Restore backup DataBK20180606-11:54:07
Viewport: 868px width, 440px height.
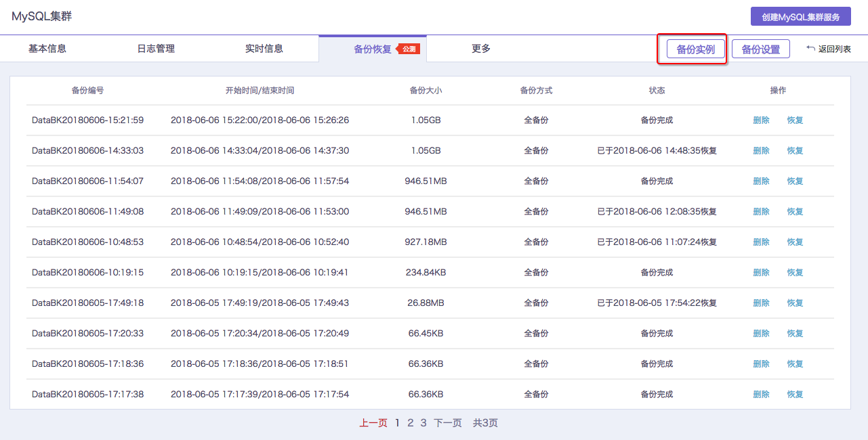point(795,181)
